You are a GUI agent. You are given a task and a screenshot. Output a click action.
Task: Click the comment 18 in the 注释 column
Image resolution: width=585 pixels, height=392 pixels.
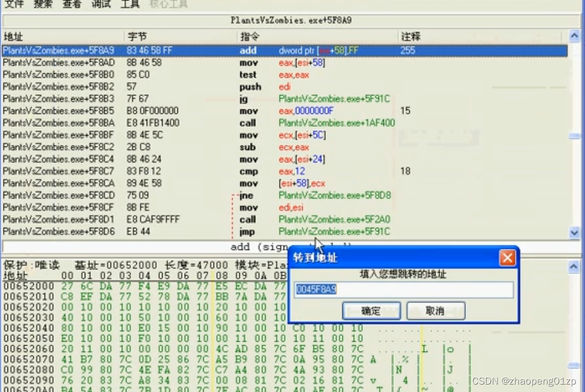point(405,171)
